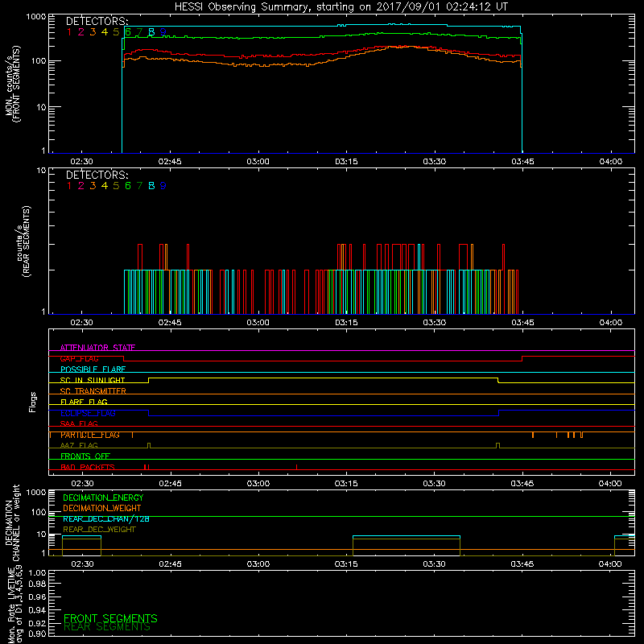Click the DECIMATION CHANNEL or weight axis title
Image resolution: width=644 pixels, height=644 pixels.
12,522
